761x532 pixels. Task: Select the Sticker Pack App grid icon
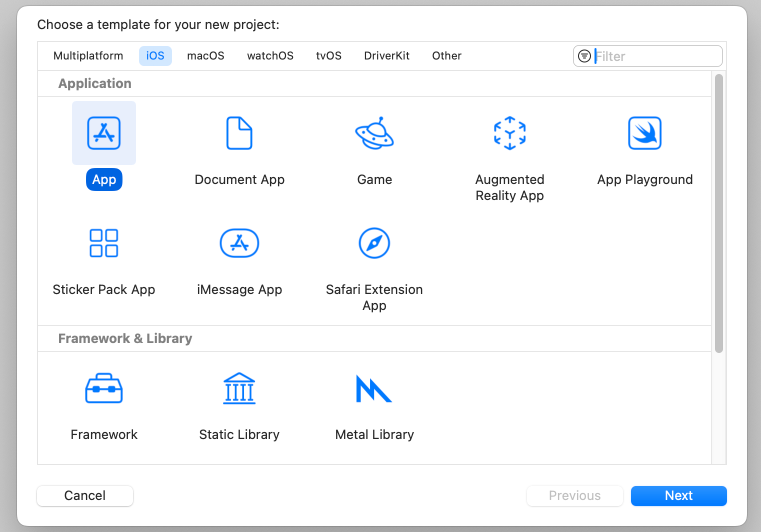pyautogui.click(x=104, y=243)
